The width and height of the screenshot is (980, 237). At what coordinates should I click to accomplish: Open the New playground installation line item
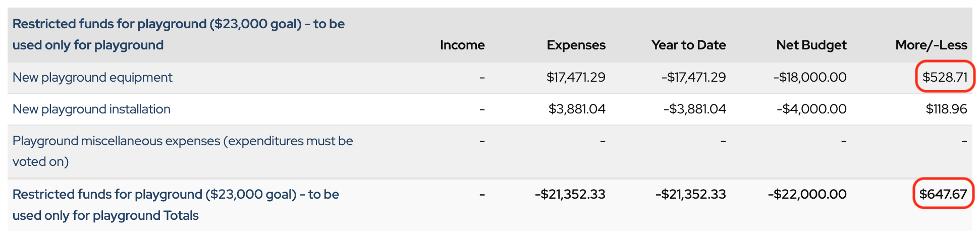click(91, 109)
